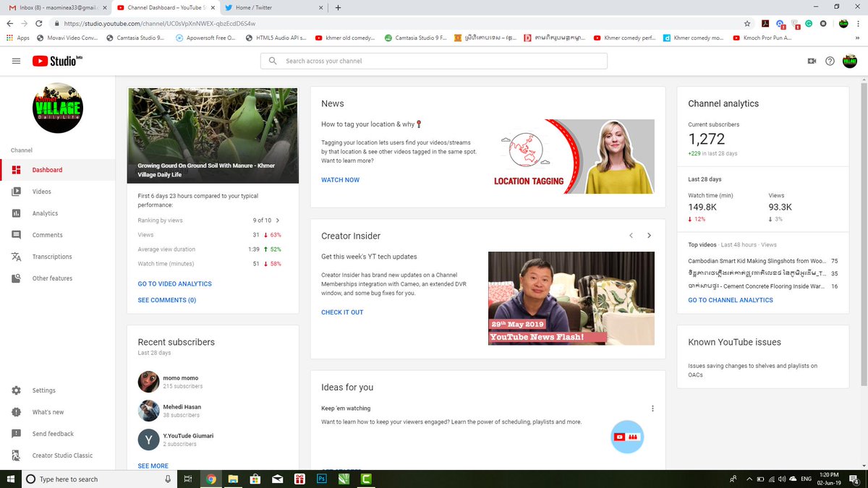
Task: Open Task View in the taskbar
Action: [187, 479]
